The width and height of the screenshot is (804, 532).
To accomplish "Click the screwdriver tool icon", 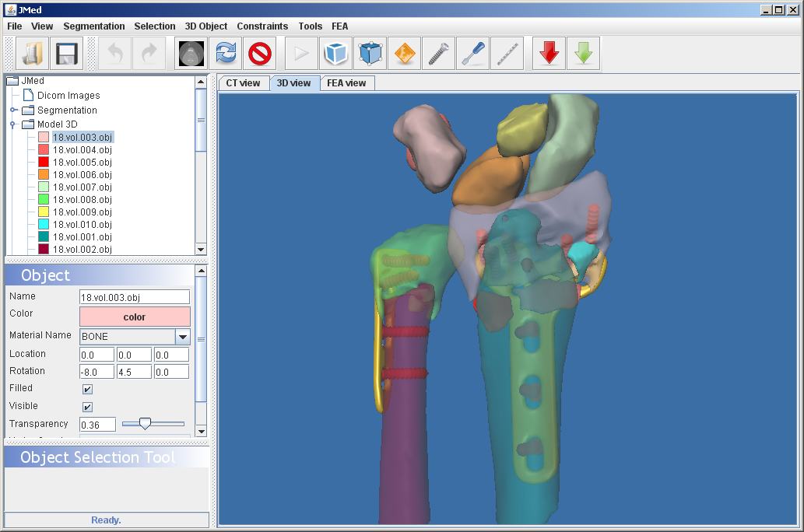I will coord(472,54).
